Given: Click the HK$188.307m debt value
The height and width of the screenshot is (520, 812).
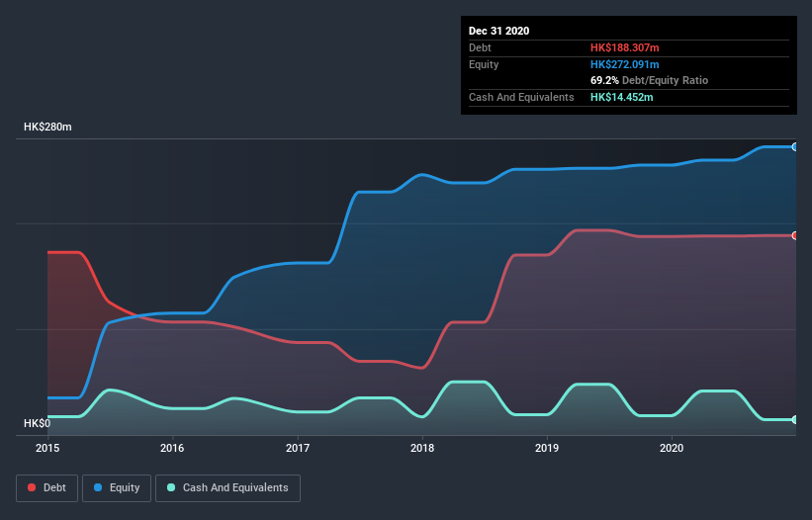Looking at the screenshot, I should pos(624,47).
